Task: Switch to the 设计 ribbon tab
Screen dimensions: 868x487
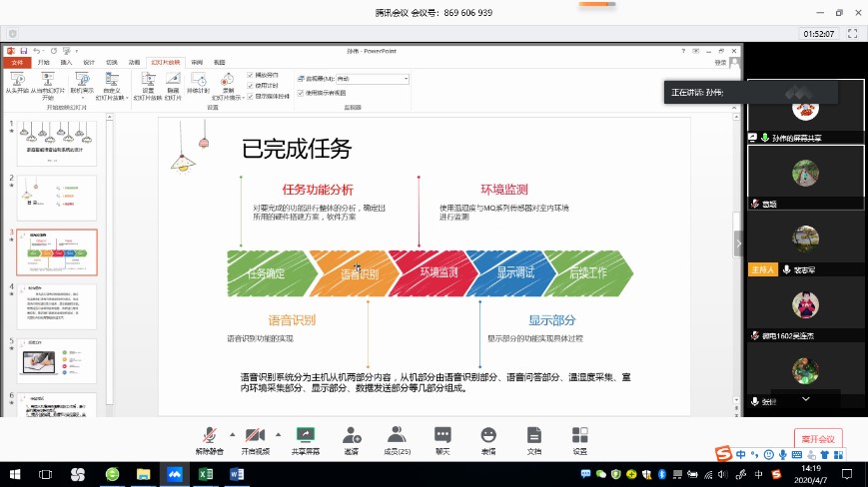Action: (89, 62)
